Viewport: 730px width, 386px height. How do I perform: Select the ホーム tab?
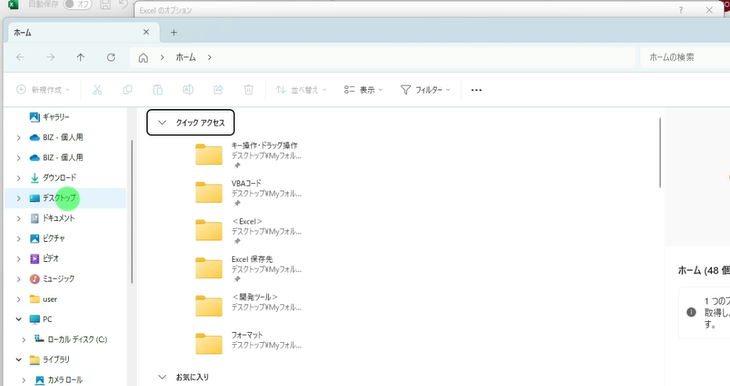pyautogui.click(x=84, y=32)
